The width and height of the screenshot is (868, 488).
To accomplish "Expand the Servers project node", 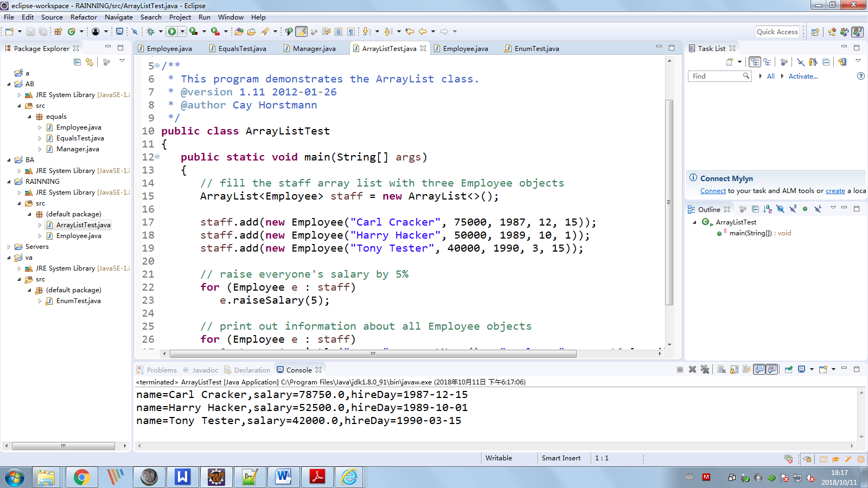I will (x=9, y=247).
